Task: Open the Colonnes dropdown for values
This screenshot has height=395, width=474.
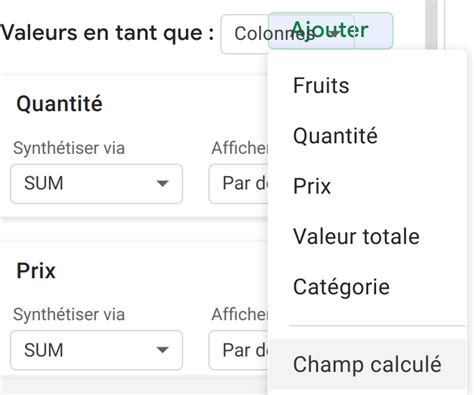Action: 245,34
